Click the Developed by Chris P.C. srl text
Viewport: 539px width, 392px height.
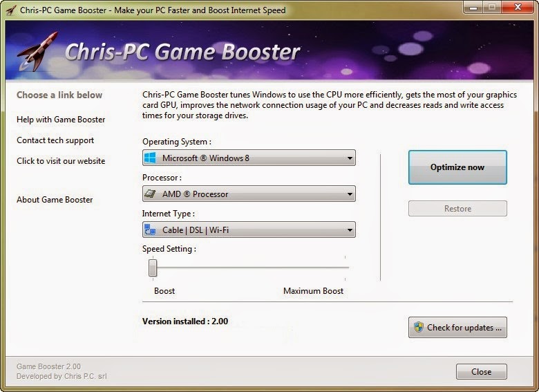click(62, 376)
